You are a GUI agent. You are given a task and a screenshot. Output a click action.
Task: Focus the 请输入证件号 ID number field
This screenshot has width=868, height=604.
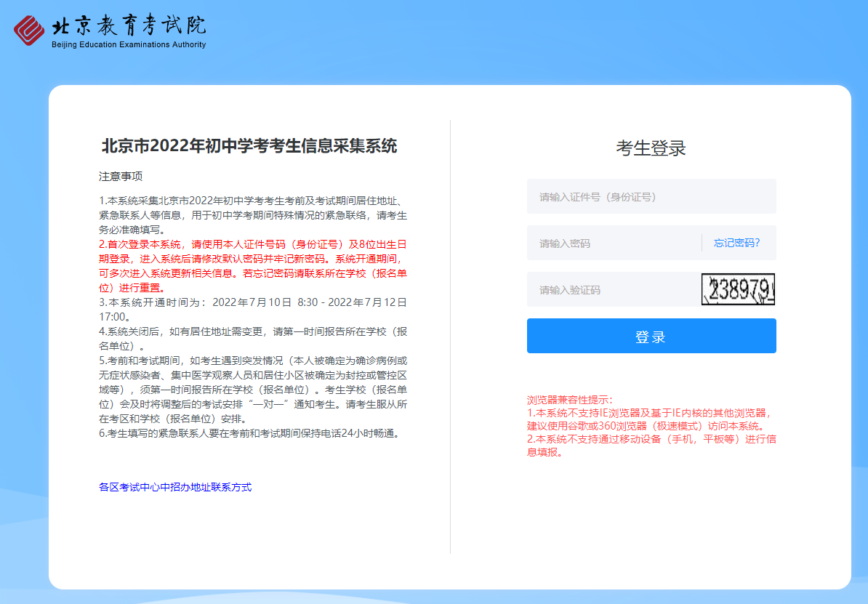(651, 197)
